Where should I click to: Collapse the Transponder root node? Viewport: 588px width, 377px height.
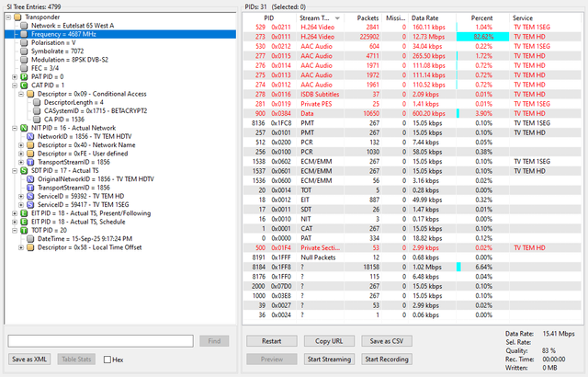pos(8,17)
